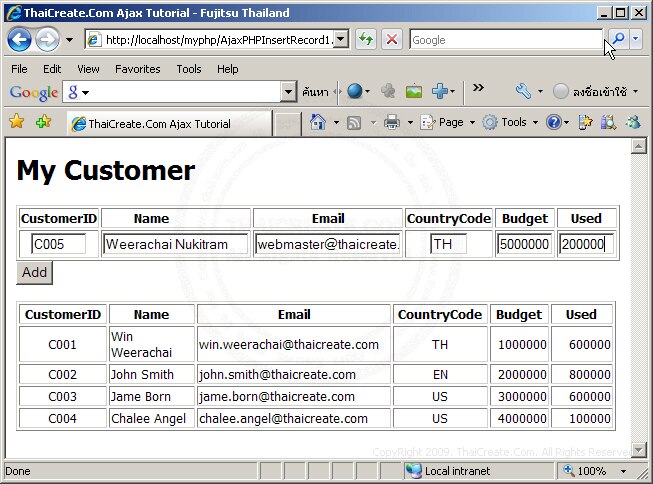
Task: Click the browser Back arrow button
Action: click(19, 40)
